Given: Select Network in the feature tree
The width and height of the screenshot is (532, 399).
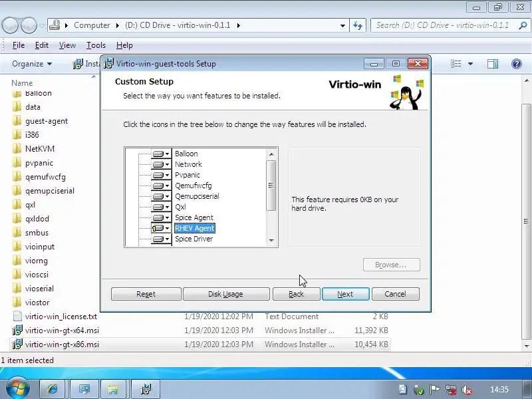Looking at the screenshot, I should pyautogui.click(x=188, y=164).
